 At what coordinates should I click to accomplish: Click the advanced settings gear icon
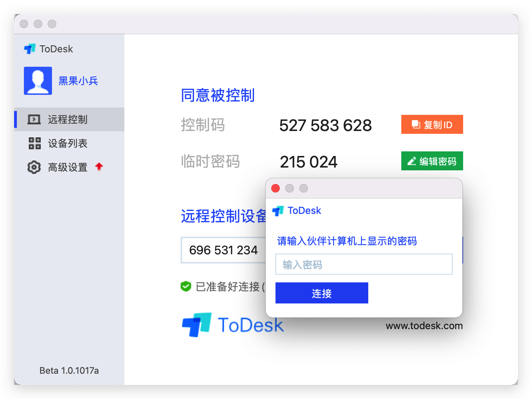(x=34, y=167)
